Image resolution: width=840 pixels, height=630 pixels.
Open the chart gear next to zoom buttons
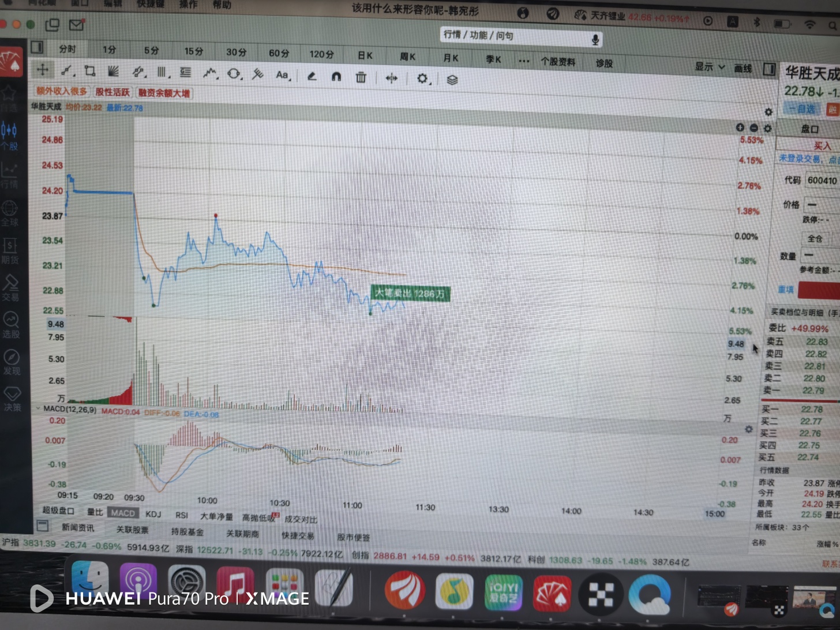tap(767, 128)
